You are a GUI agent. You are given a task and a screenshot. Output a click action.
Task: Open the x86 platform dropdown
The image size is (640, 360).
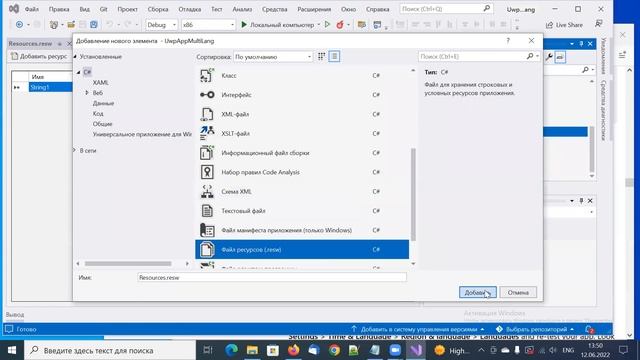pyautogui.click(x=208, y=25)
